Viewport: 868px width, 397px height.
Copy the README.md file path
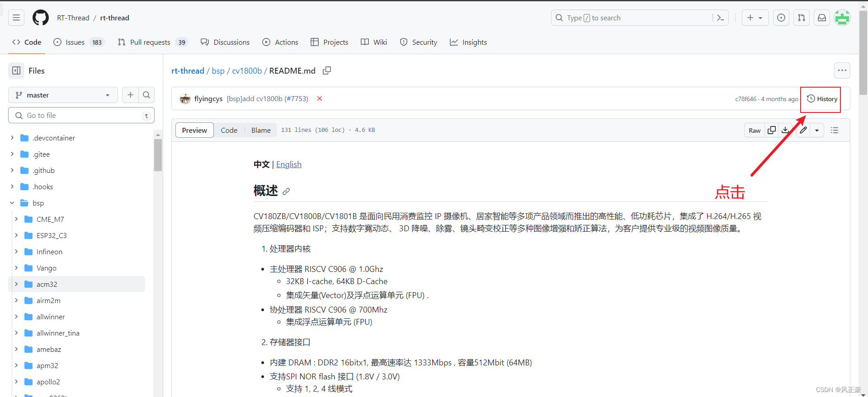[327, 70]
